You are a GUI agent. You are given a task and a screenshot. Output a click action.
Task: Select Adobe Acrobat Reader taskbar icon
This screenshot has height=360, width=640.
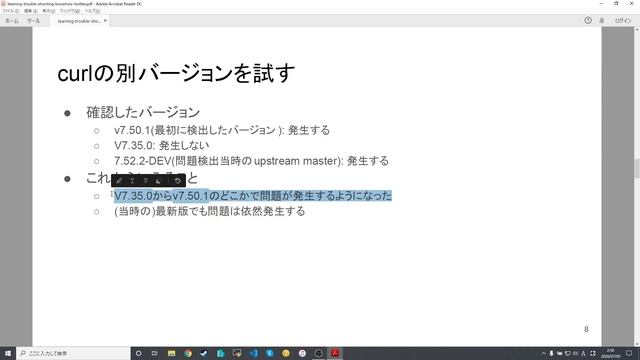click(x=335, y=353)
